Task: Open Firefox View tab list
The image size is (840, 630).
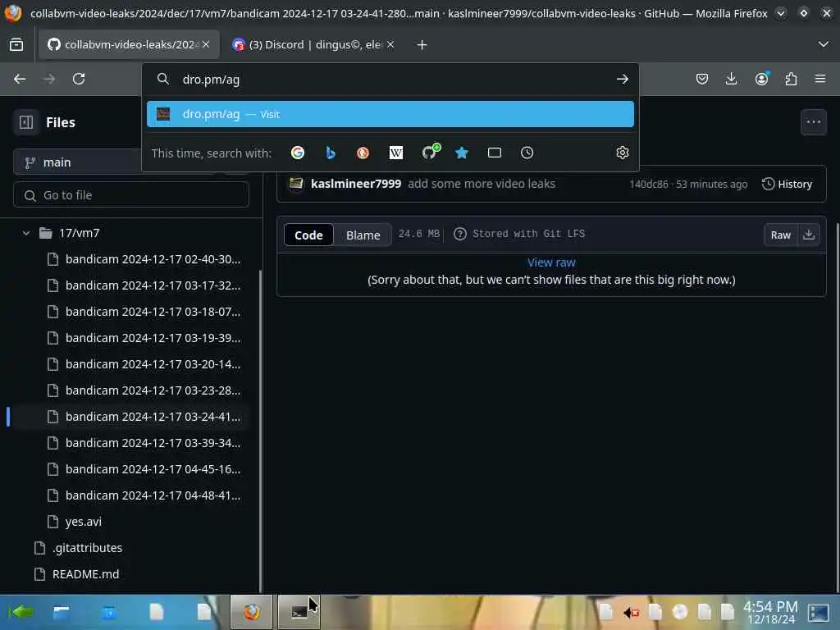Action: (x=16, y=45)
